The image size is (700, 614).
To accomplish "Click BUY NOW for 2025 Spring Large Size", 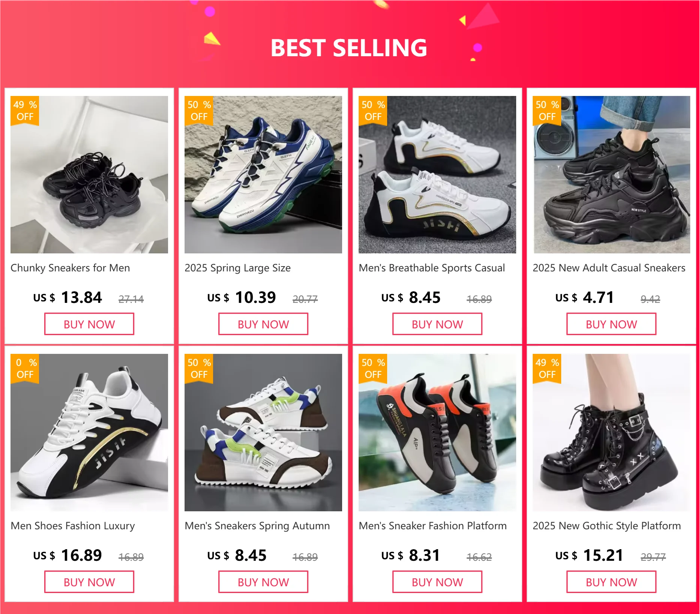I will point(263,324).
